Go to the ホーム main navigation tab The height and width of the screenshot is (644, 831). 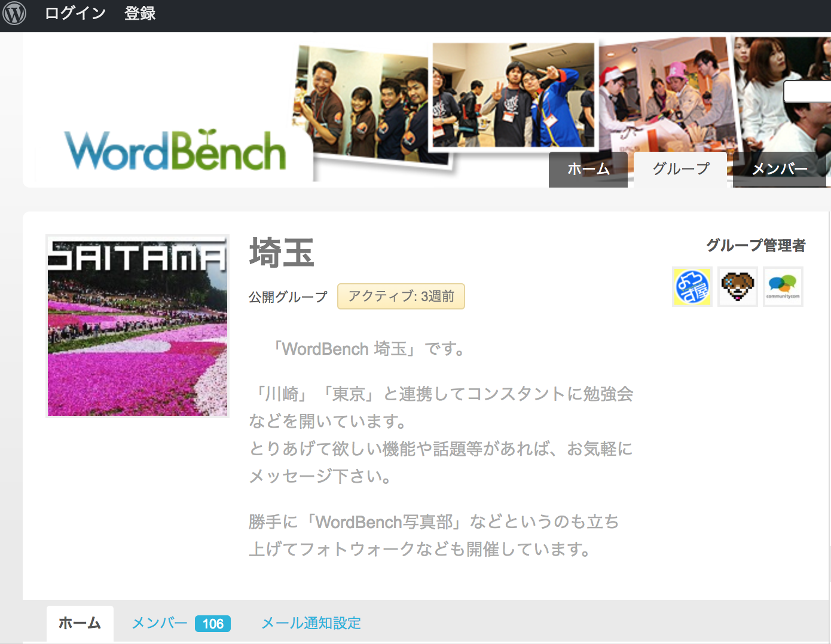tap(588, 169)
